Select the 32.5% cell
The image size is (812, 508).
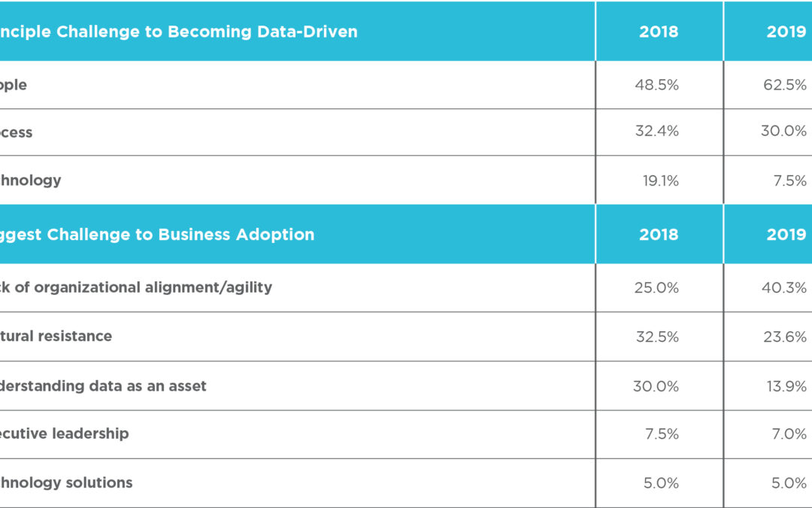pyautogui.click(x=656, y=336)
